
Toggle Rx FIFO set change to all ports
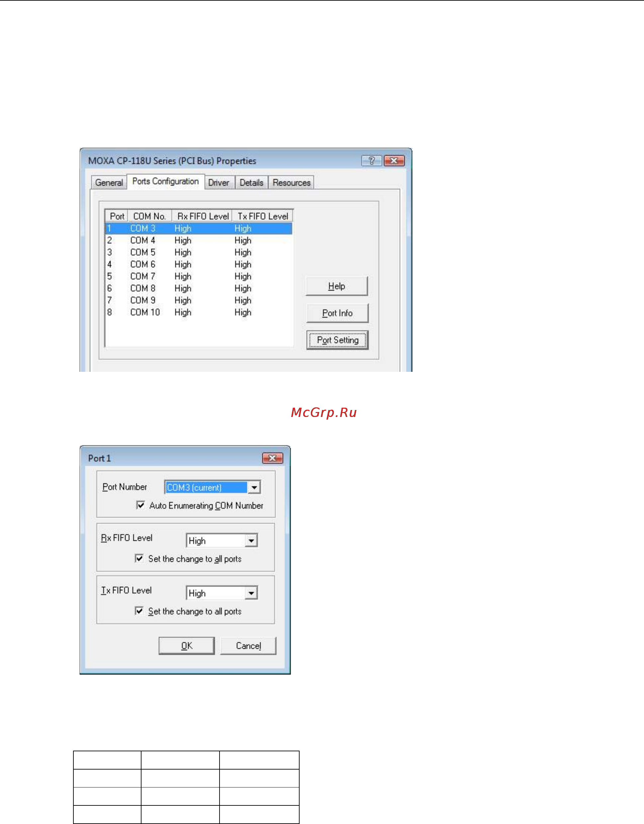[139, 558]
